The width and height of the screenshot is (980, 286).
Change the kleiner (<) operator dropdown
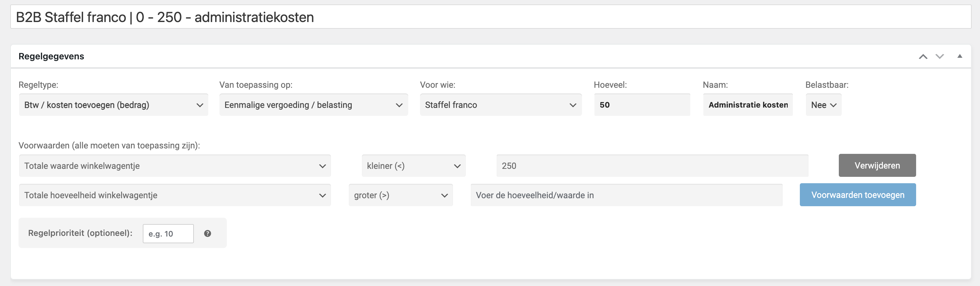pos(414,166)
